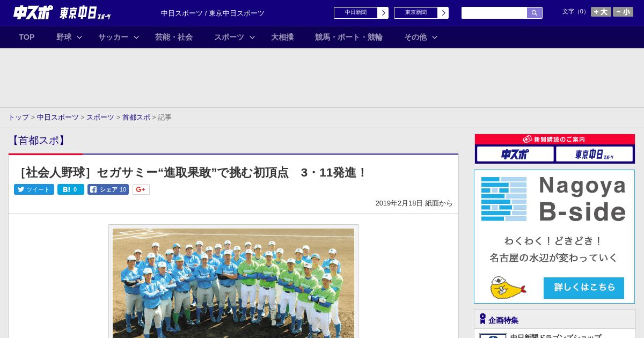Click the 企画特集 ribbon icon
Image resolution: width=644 pixels, height=338 pixels.
pyautogui.click(x=482, y=319)
